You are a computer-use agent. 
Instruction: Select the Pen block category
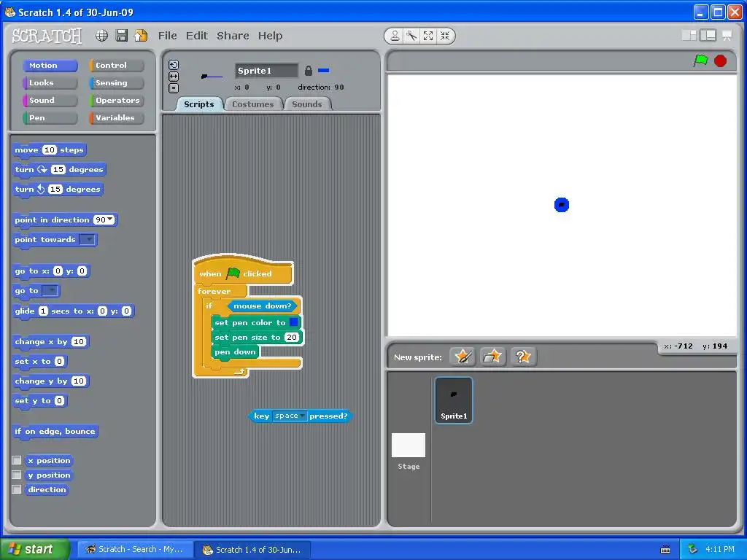tap(50, 117)
